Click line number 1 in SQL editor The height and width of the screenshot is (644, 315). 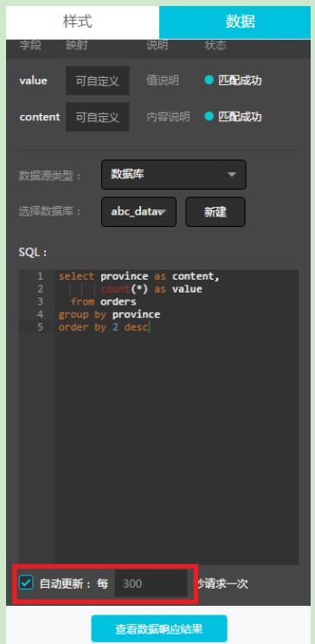pyautogui.click(x=40, y=276)
